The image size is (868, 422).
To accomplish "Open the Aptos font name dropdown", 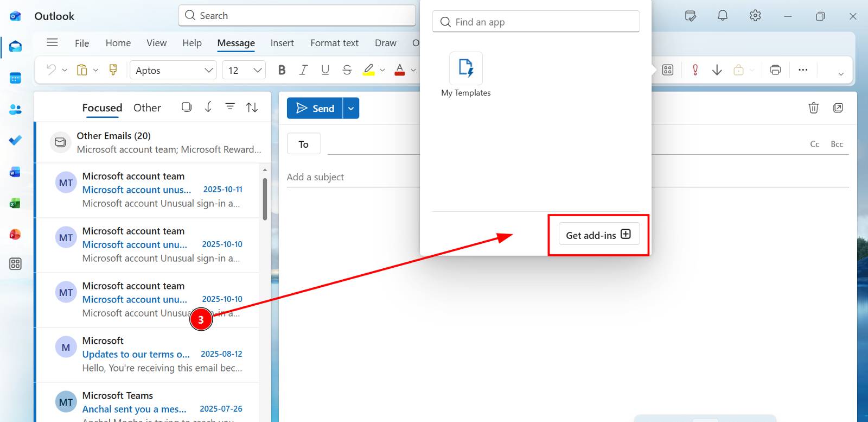I will click(x=173, y=70).
